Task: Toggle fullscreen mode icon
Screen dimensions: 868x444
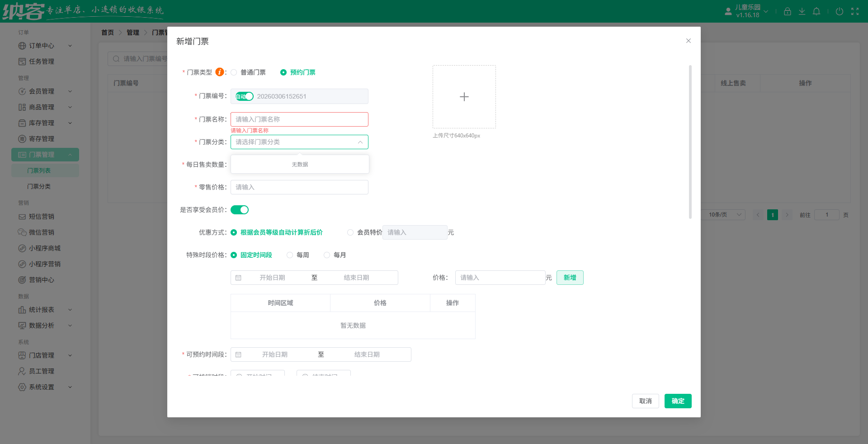Action: tap(854, 11)
